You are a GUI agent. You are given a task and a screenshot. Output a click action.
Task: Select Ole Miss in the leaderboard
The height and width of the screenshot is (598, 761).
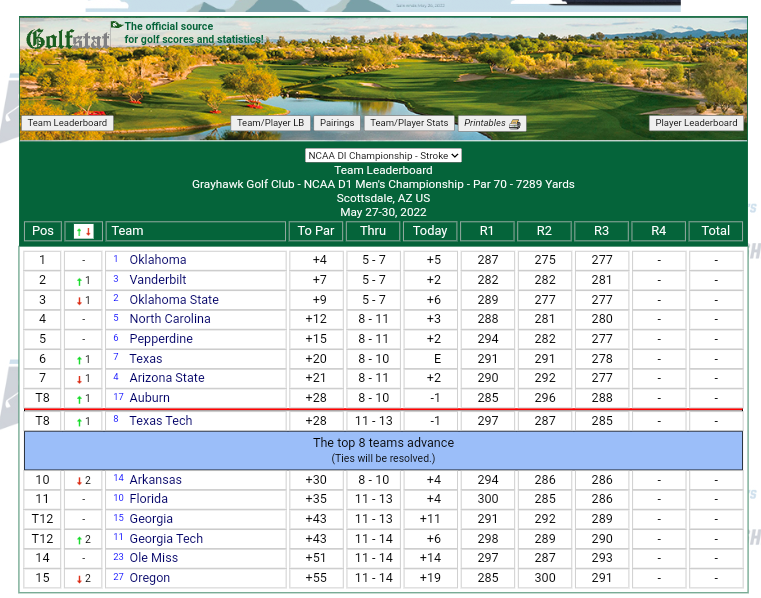coord(153,558)
